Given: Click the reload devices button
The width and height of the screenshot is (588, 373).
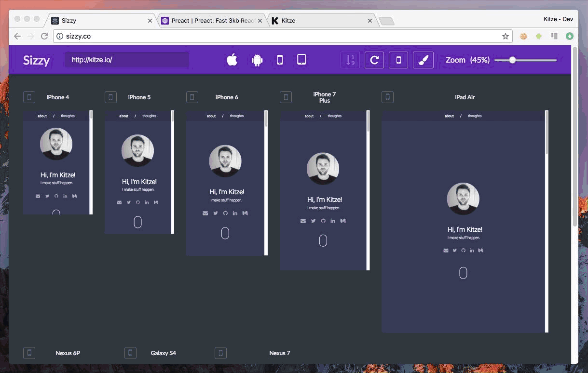Looking at the screenshot, I should click(374, 60).
